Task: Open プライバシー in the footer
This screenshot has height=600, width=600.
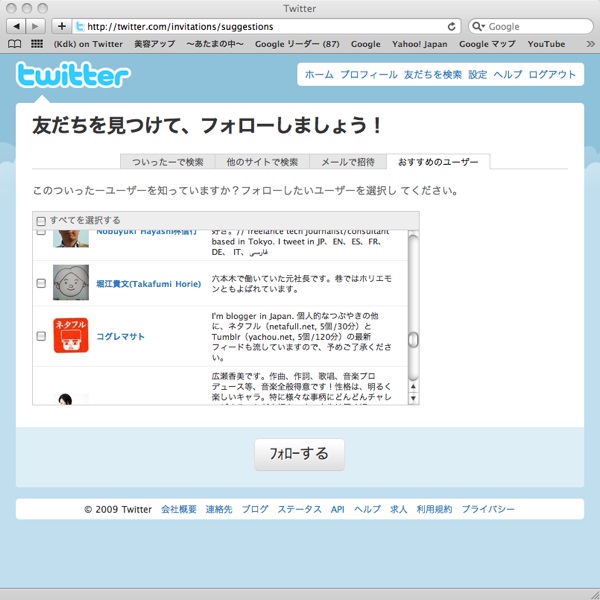Action: point(488,509)
